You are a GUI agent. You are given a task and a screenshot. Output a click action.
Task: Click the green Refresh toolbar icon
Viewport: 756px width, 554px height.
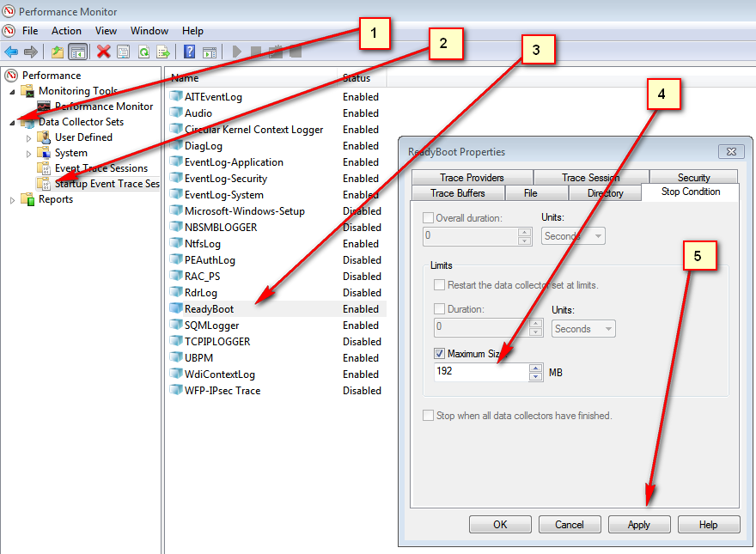coord(143,52)
